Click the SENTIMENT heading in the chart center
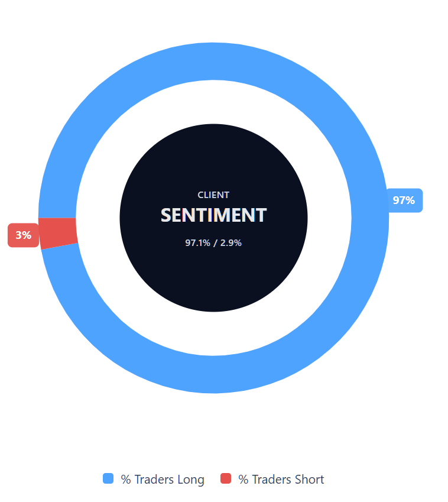Viewport: 448px width, 502px height. [x=213, y=215]
